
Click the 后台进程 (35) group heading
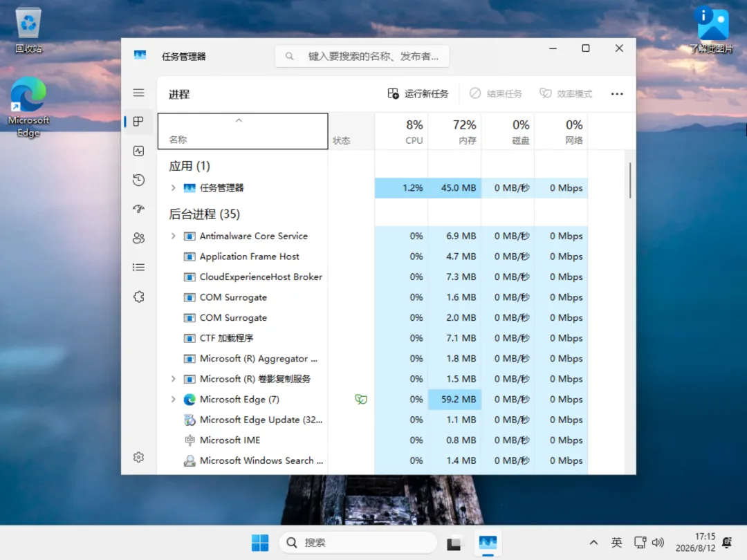(204, 214)
